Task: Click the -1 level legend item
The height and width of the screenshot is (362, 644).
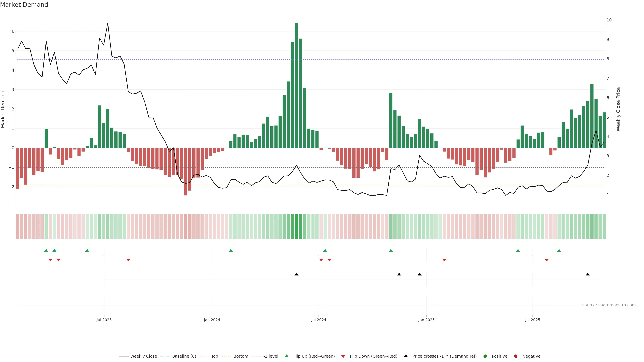Action: click(x=271, y=356)
